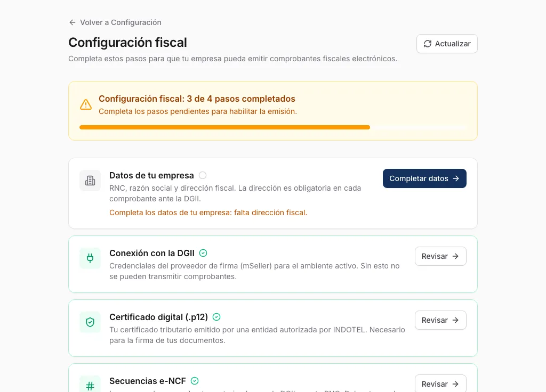Click the orange setup progress bar
Viewport: 546px width, 392px height.
pyautogui.click(x=273, y=127)
